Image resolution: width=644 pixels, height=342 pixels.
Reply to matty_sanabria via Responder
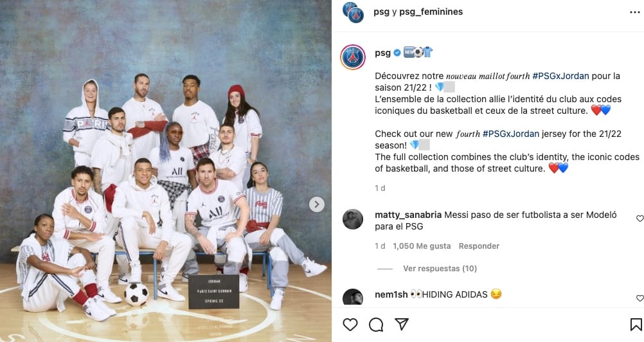click(479, 246)
